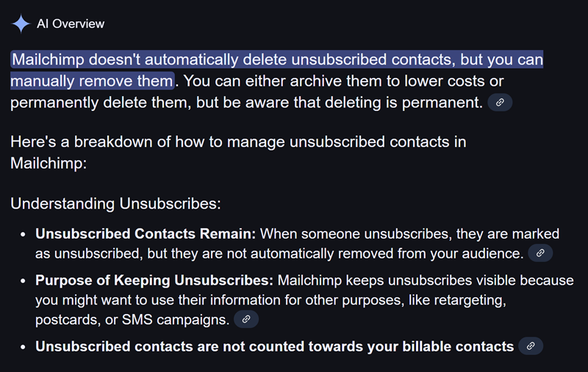Open source link after "deleting is permanent."

pyautogui.click(x=500, y=102)
